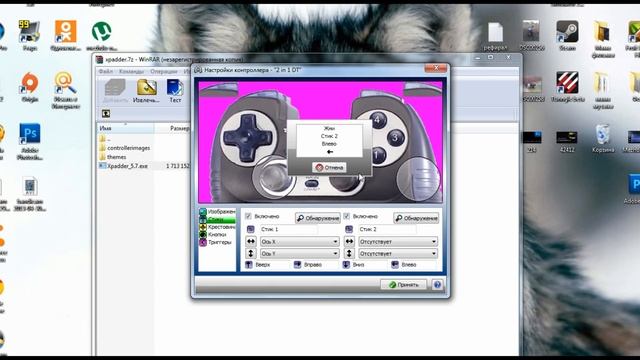Screen dimensions: 640x360
Task: Click the name icon beside Стик 2 field
Action: (x=349, y=229)
